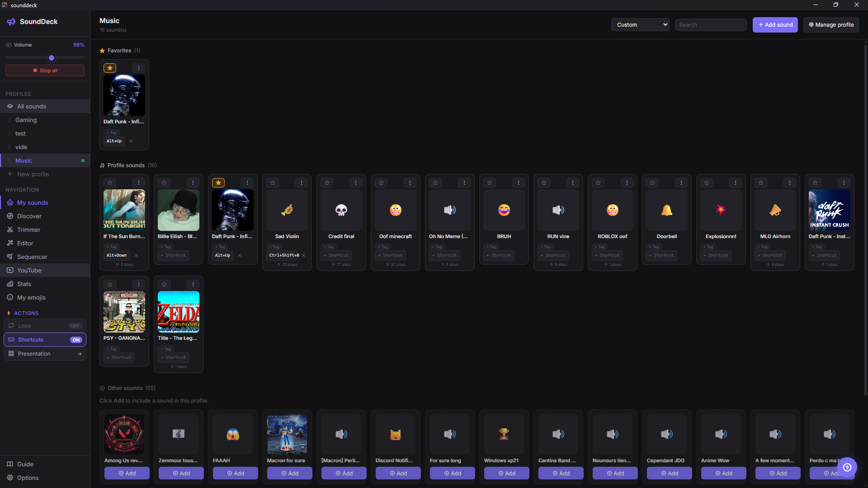Select the Gaming profile
The height and width of the screenshot is (488, 868).
coord(45,120)
